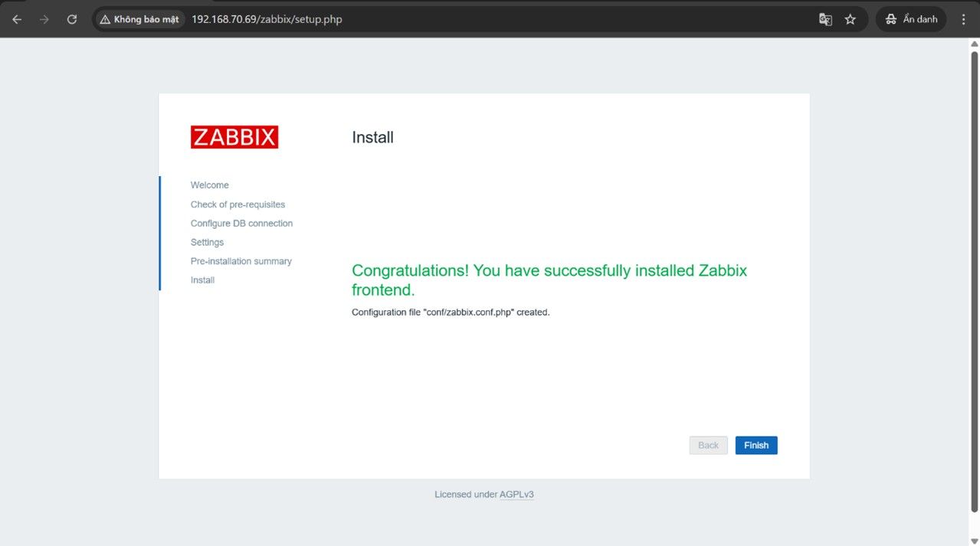Select the Install step in sidebar
Viewport: 980px width, 546px height.
coord(202,280)
